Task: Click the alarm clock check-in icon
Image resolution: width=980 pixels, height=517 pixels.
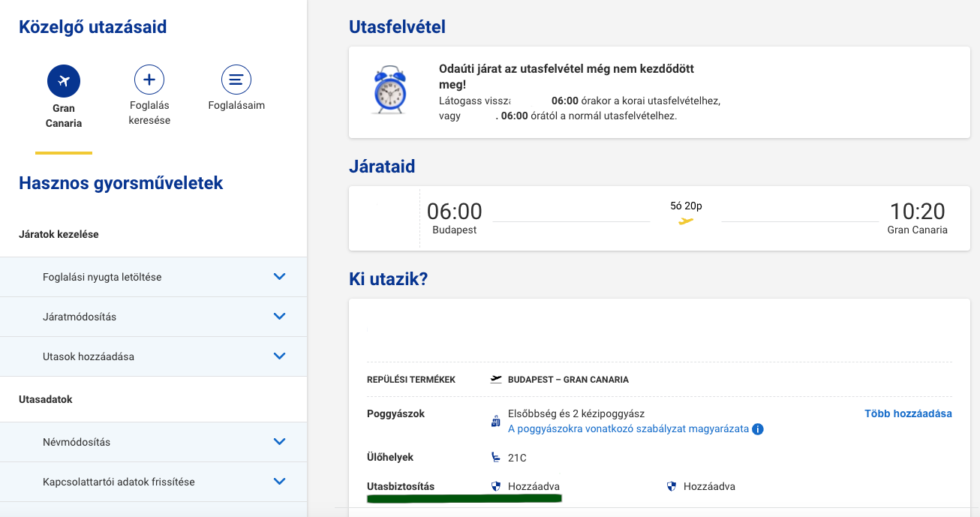Action: pos(389,89)
